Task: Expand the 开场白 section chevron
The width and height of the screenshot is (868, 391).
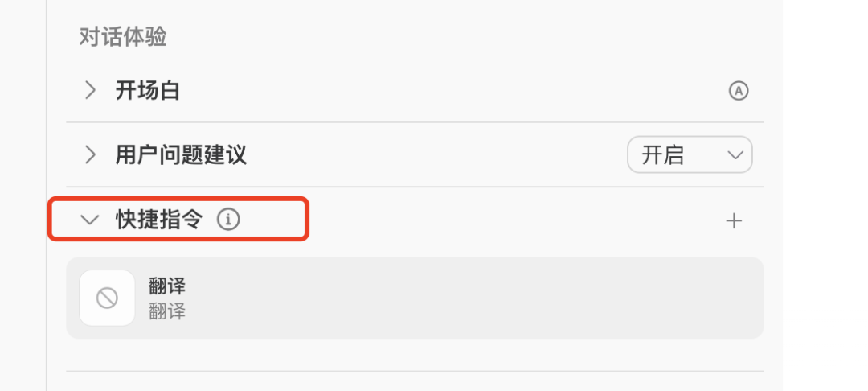Action: coord(91,90)
